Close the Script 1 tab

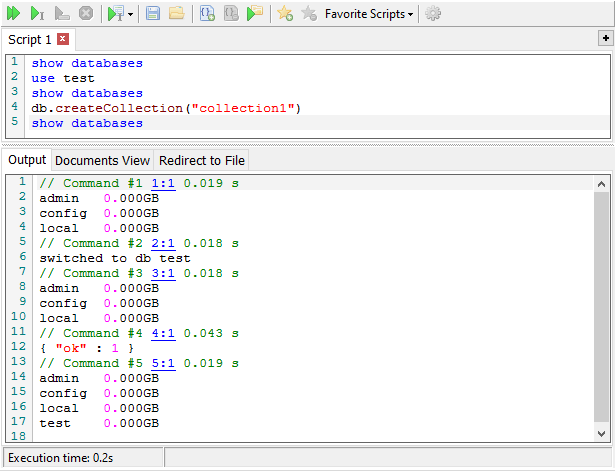[62, 39]
